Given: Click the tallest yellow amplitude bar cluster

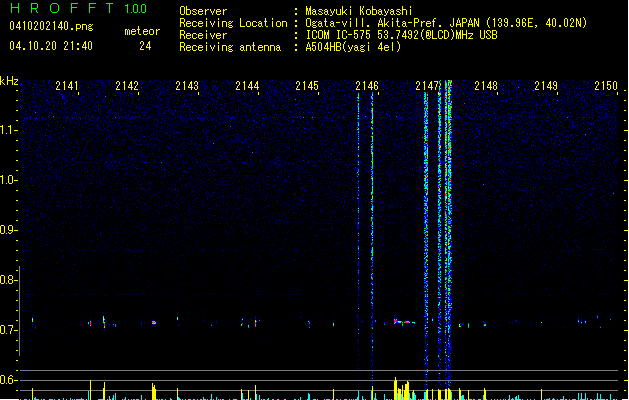Looking at the screenshot, I should pos(402,388).
